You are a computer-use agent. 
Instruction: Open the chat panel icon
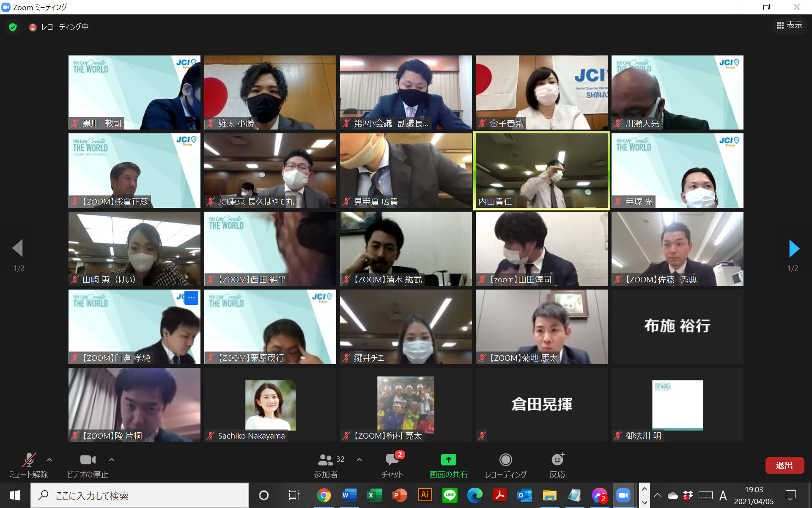click(392, 460)
